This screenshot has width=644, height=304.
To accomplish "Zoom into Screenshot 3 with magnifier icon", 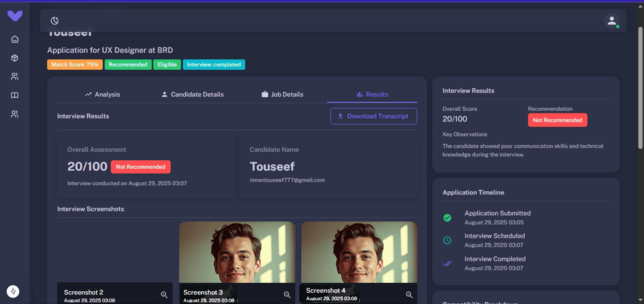I will click(287, 295).
